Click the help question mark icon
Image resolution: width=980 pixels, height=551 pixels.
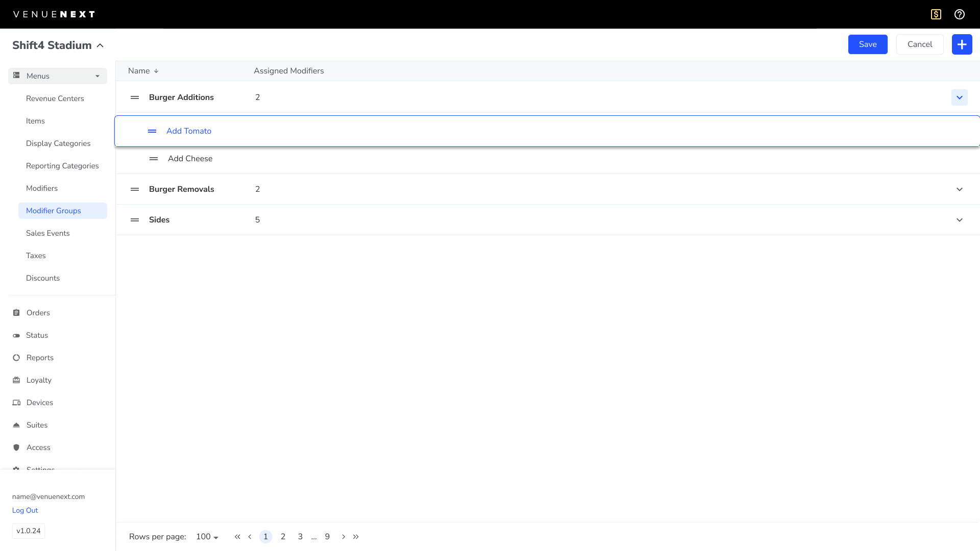tap(960, 14)
